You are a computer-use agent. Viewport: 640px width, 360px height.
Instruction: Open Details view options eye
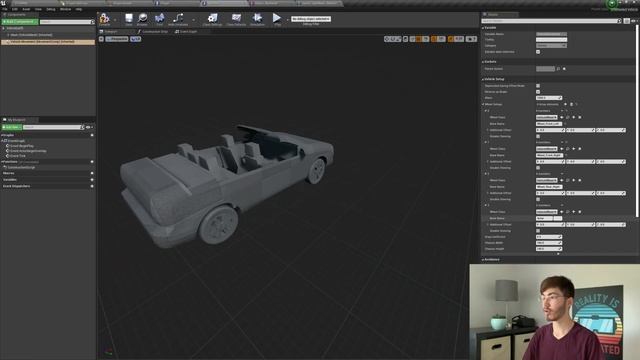pos(634,21)
